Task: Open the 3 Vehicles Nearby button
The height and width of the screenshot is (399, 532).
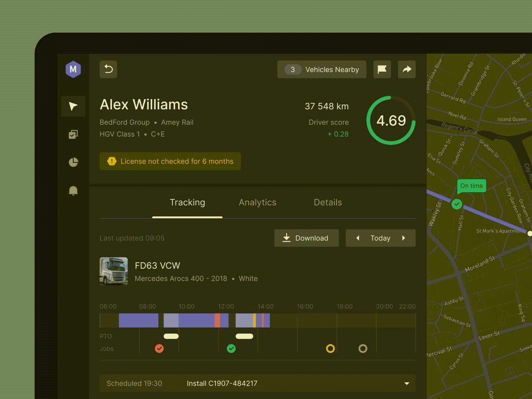Action: point(322,69)
